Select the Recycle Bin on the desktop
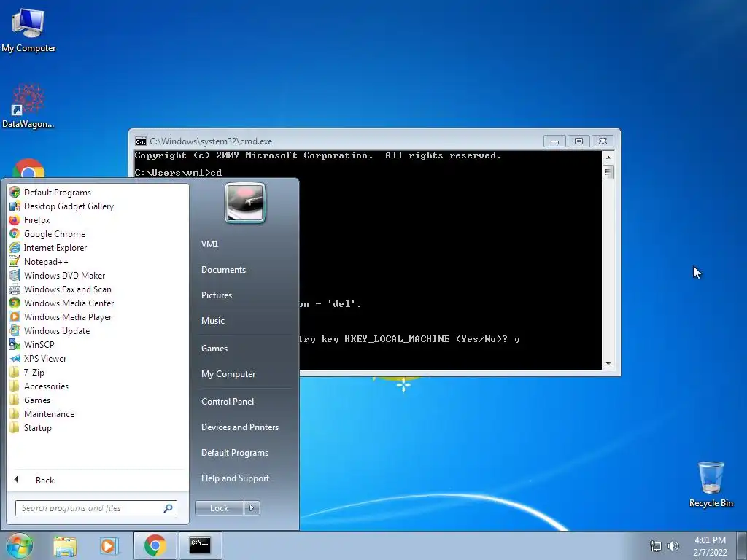Screen dimensions: 747x560 [x=711, y=484]
